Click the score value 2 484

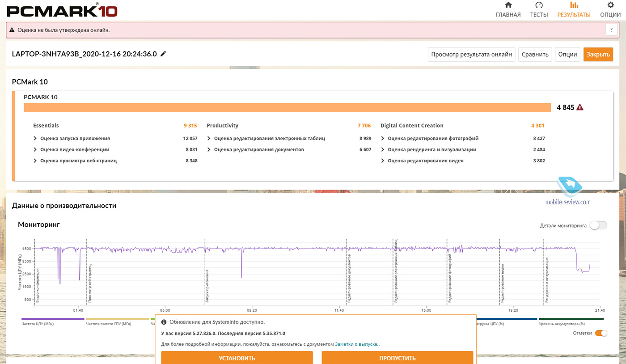pos(539,150)
